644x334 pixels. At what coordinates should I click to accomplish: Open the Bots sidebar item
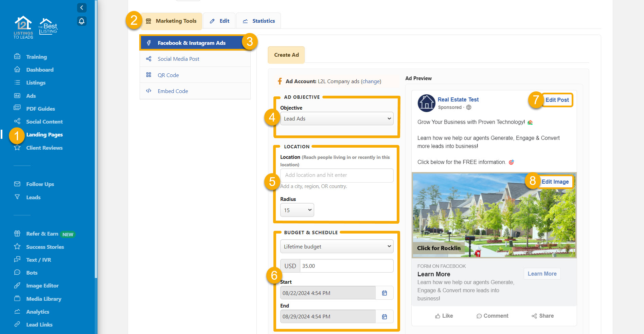[x=32, y=273]
